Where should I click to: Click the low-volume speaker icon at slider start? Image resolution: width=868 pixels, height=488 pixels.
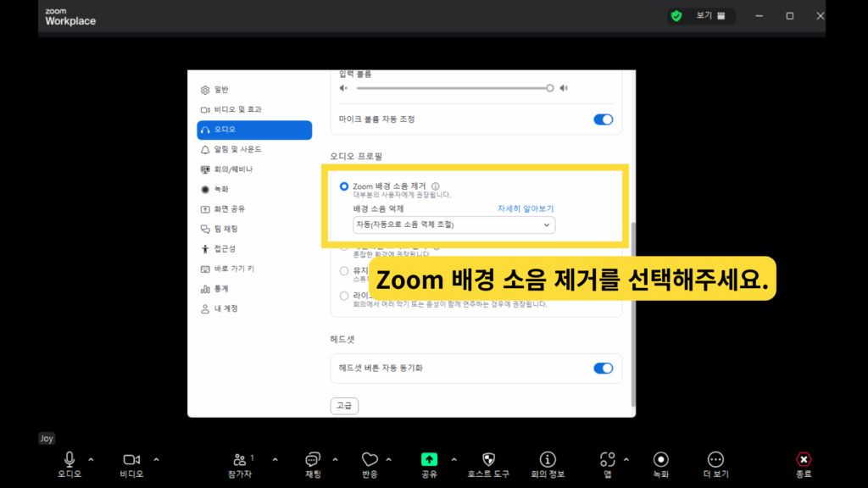pos(343,88)
